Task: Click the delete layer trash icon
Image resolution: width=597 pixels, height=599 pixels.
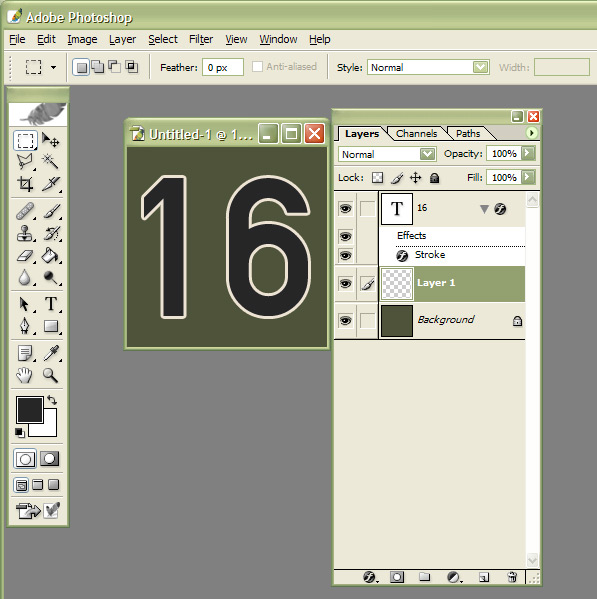Action: tap(512, 577)
